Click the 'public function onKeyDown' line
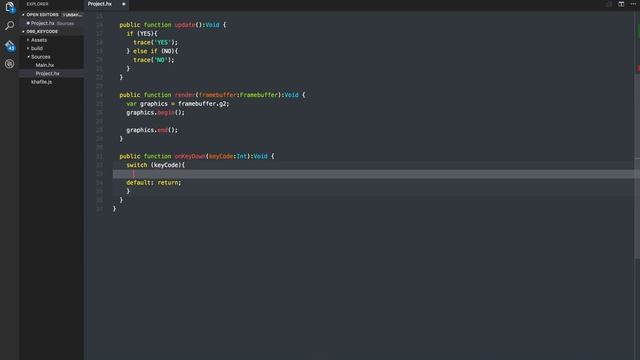Image resolution: width=640 pixels, height=360 pixels. (x=197, y=156)
